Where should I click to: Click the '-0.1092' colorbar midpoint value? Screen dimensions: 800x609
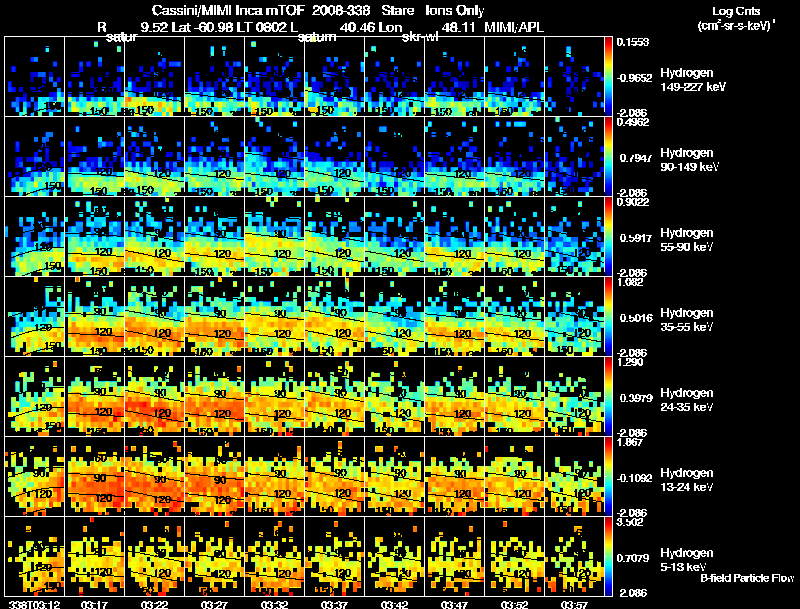point(634,478)
